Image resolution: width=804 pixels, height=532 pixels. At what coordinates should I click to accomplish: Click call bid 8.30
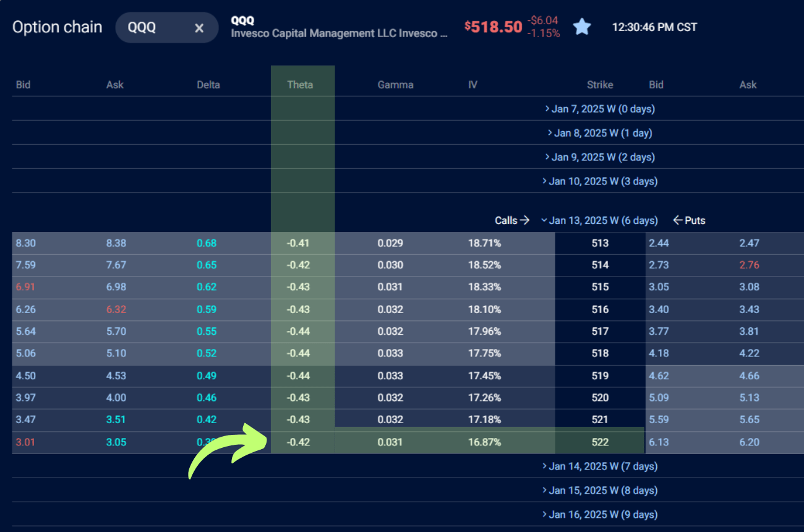(x=25, y=243)
